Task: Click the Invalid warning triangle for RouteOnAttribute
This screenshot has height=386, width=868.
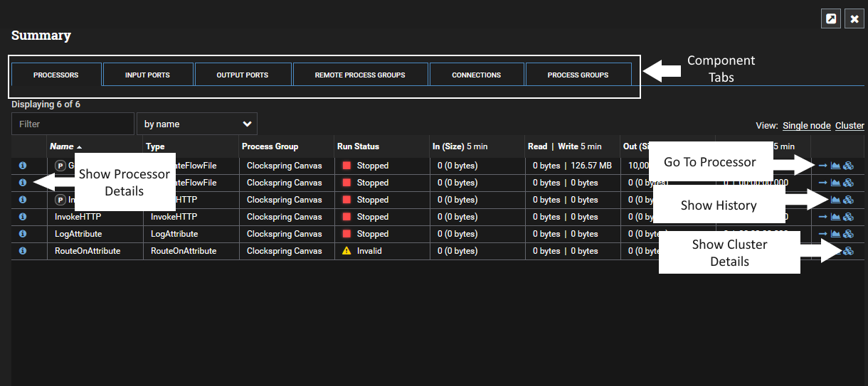Action: [x=347, y=251]
